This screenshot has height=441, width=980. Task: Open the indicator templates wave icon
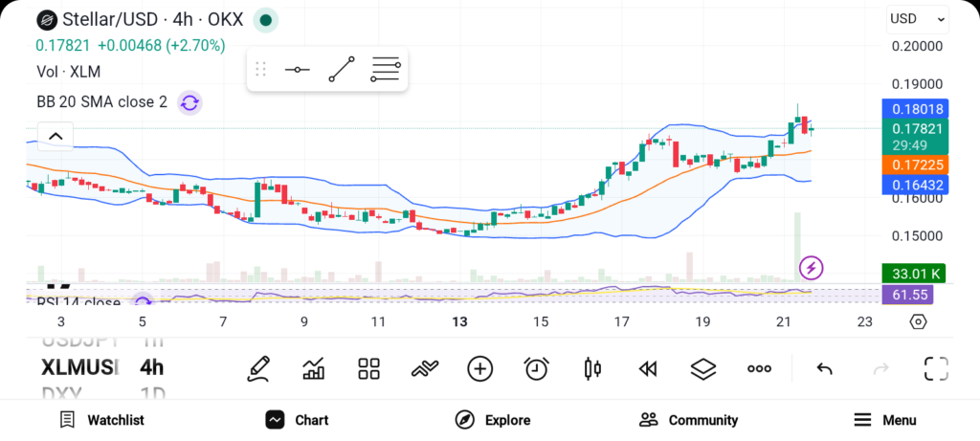[x=424, y=368]
